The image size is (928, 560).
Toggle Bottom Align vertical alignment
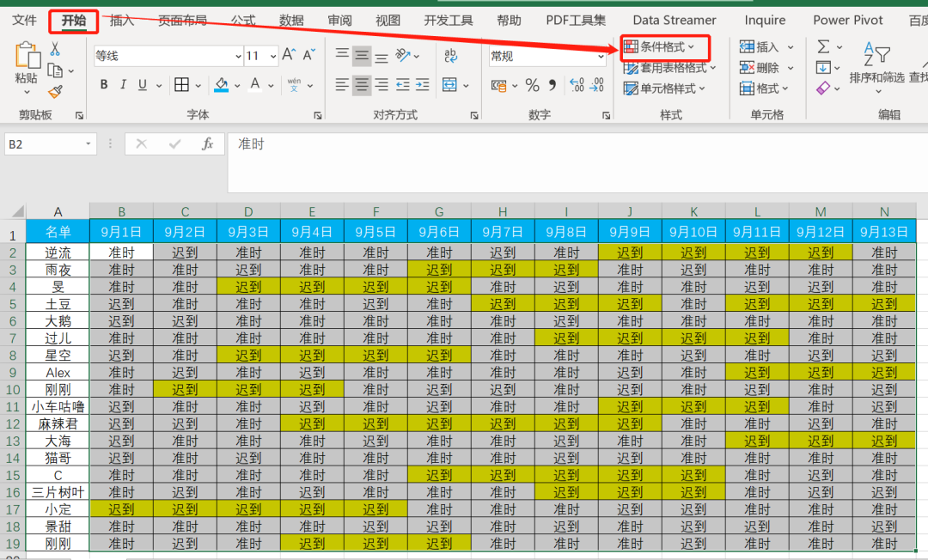pyautogui.click(x=382, y=57)
